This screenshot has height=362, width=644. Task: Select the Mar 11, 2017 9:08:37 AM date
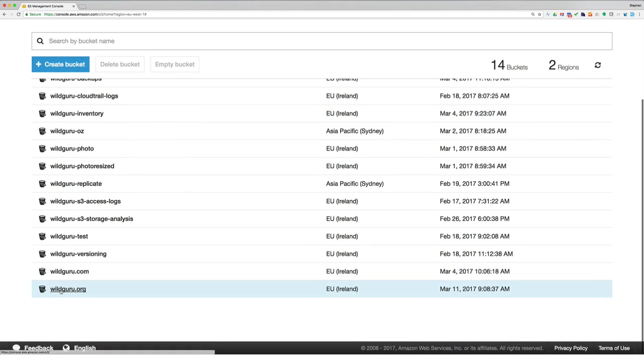[474, 290]
